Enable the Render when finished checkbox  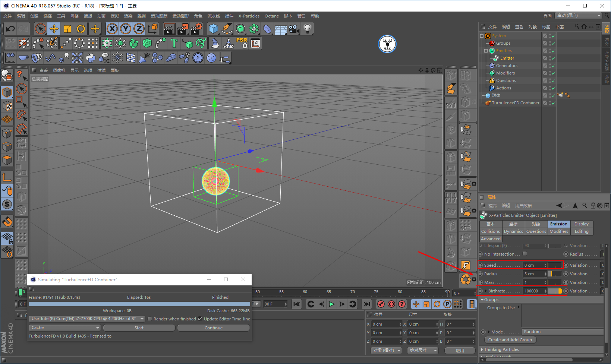149,319
